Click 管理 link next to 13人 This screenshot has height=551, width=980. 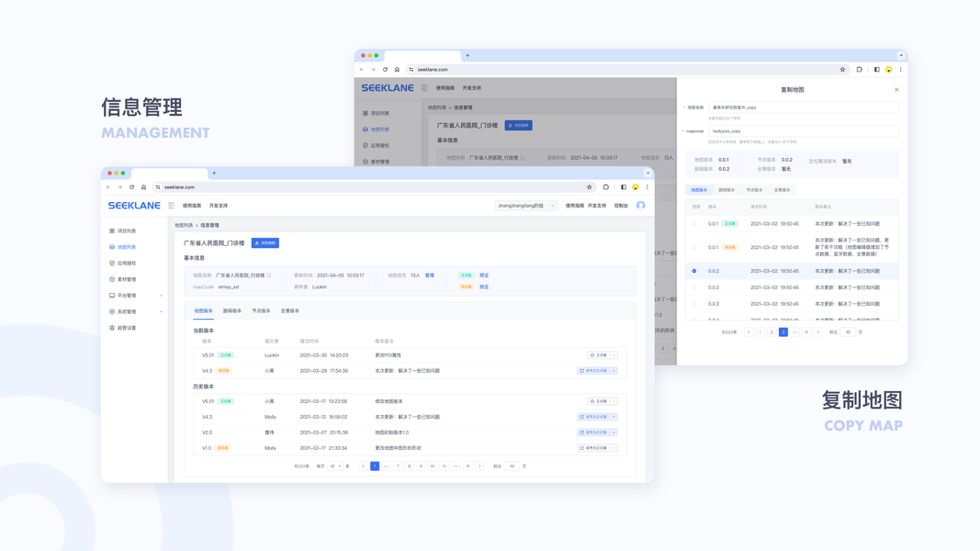[x=429, y=275]
